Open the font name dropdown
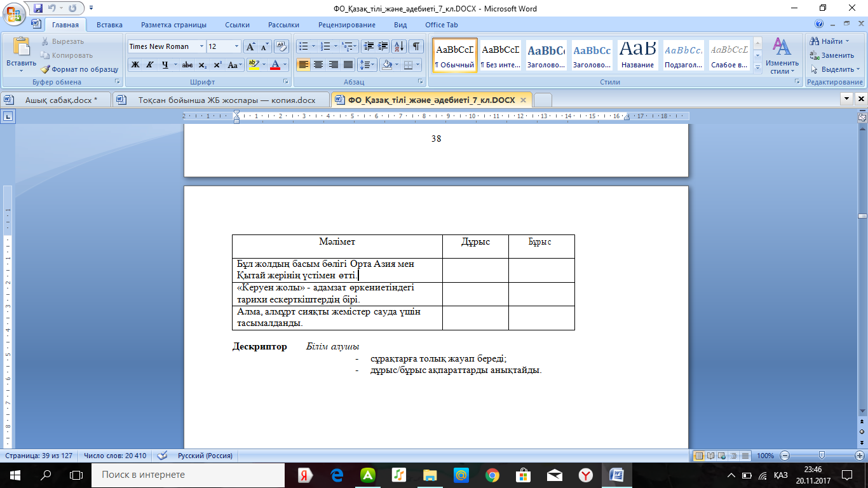 click(x=201, y=46)
